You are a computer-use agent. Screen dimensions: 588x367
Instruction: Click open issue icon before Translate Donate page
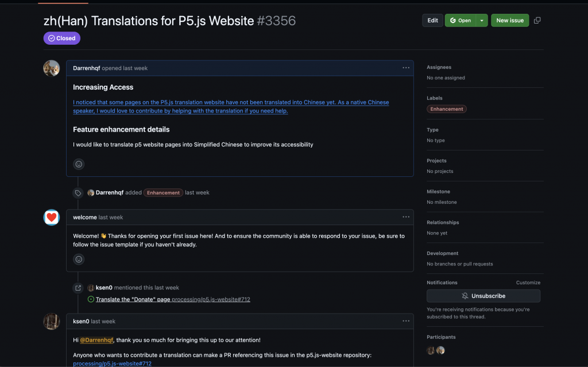91,299
